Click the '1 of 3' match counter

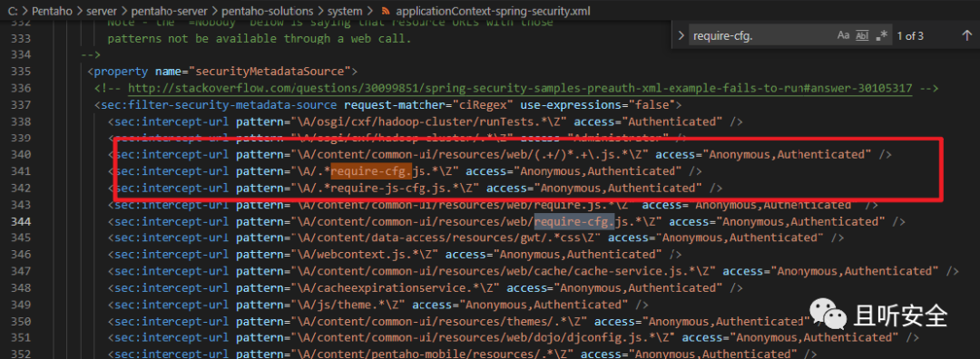pyautogui.click(x=910, y=35)
